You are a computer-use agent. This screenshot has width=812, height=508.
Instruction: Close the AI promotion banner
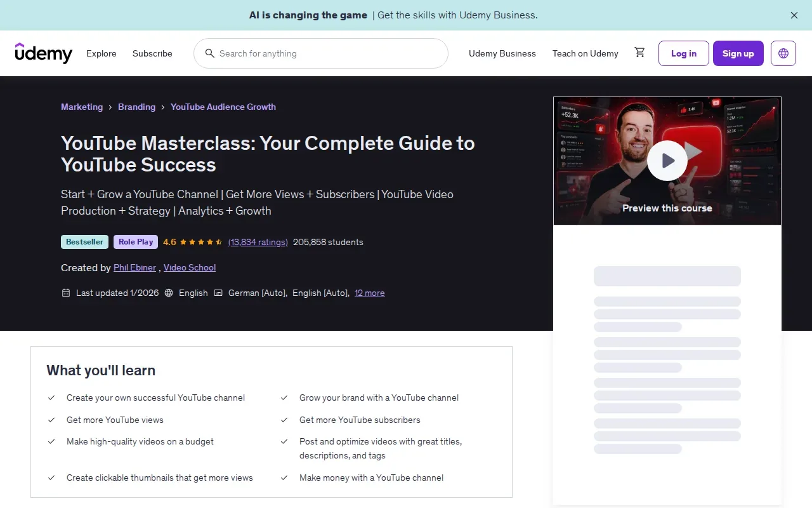coord(794,15)
